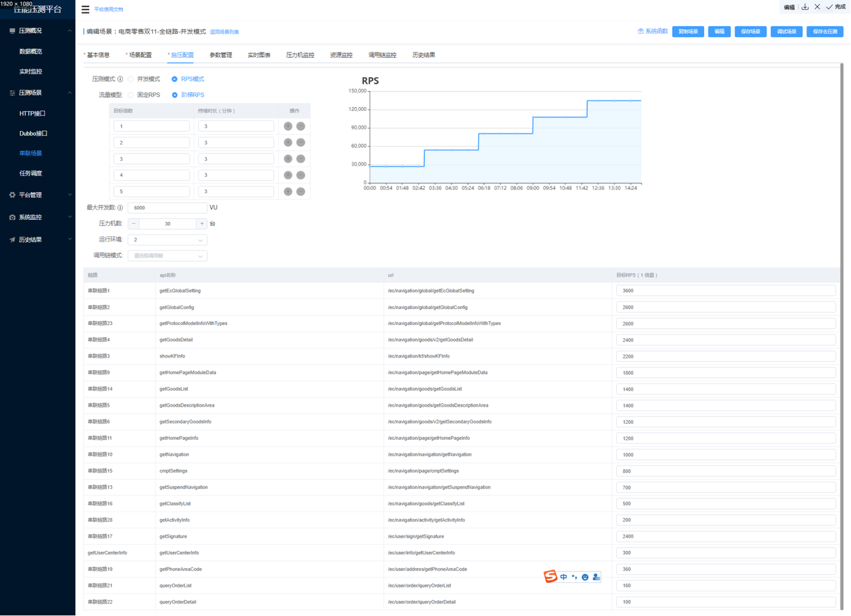This screenshot has width=851, height=616.
Task: Click the info icon beside 最大并发数
Action: tap(120, 208)
